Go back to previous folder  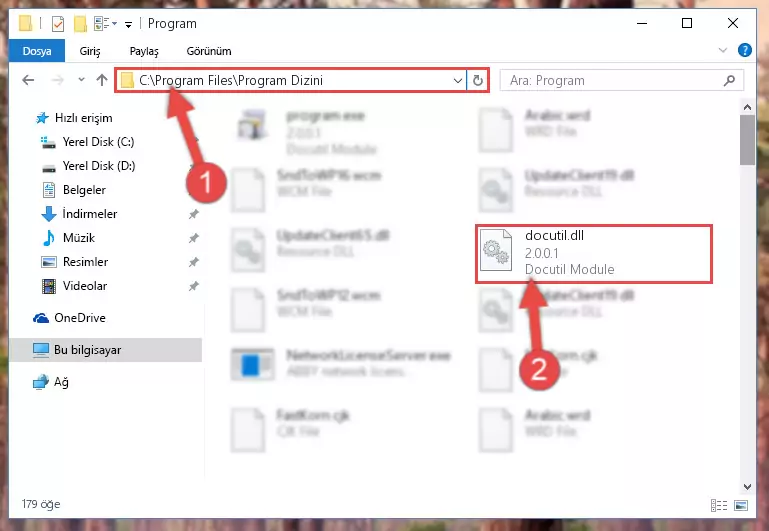coord(28,80)
